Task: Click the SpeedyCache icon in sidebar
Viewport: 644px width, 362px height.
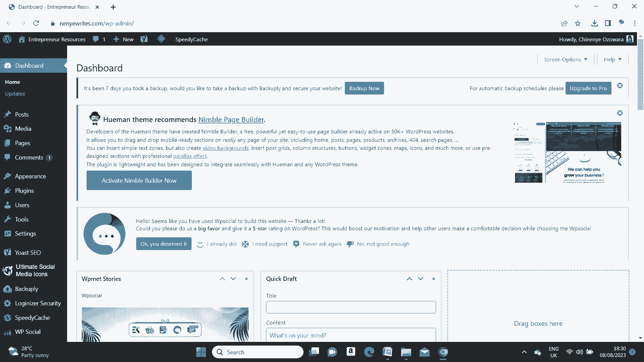Action: [7, 317]
